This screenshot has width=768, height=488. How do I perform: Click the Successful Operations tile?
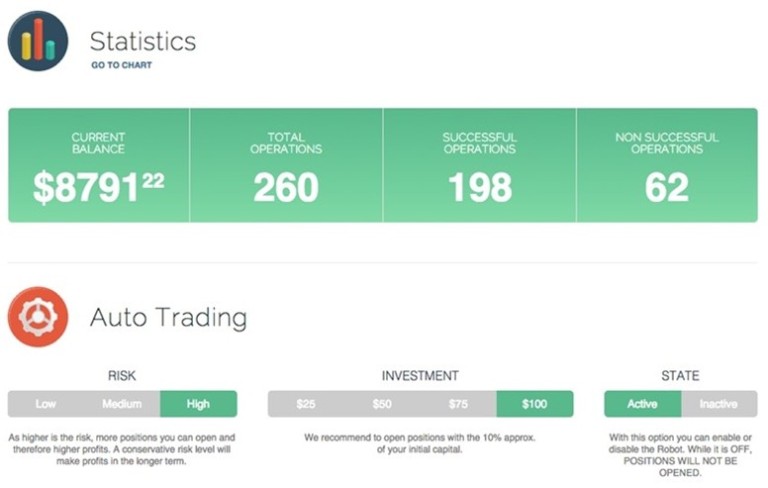(480, 165)
